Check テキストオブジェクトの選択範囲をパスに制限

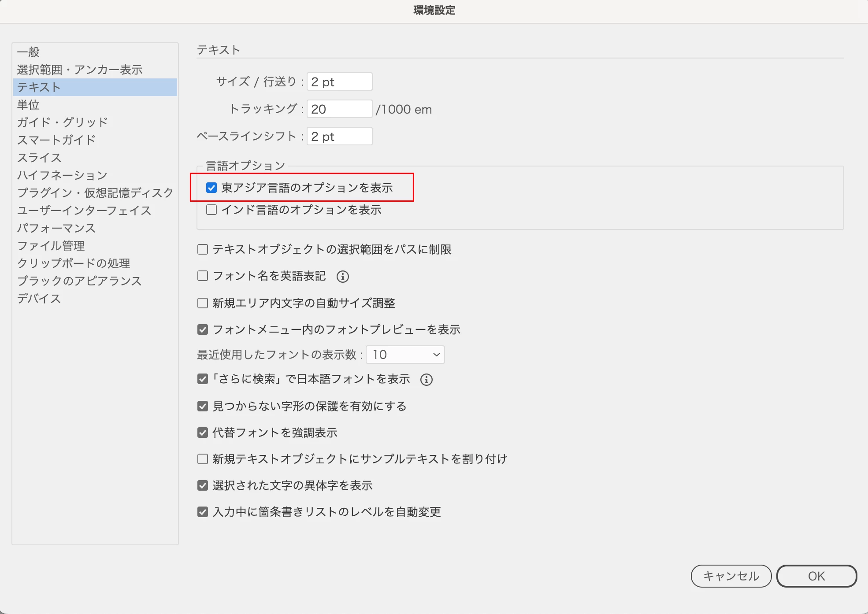[x=203, y=250]
